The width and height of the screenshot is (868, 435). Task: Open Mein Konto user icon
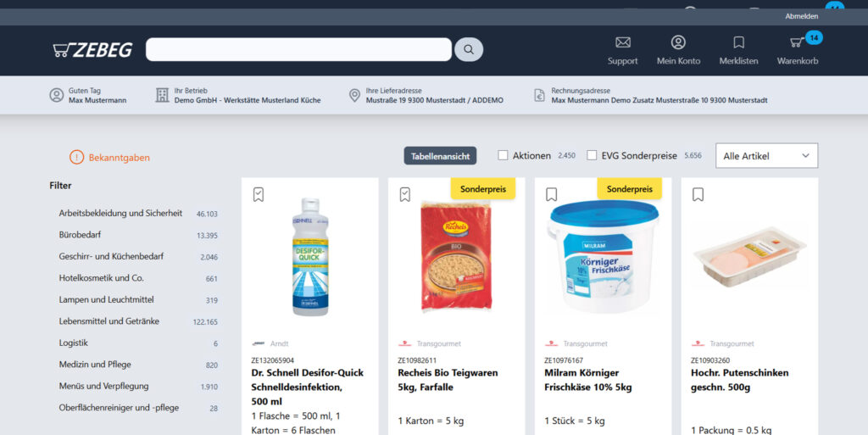tap(678, 42)
